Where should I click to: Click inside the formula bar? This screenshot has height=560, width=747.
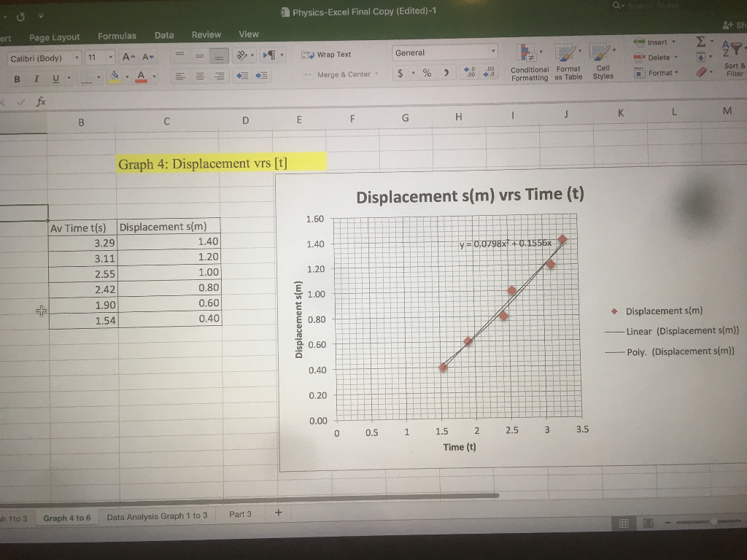219,101
